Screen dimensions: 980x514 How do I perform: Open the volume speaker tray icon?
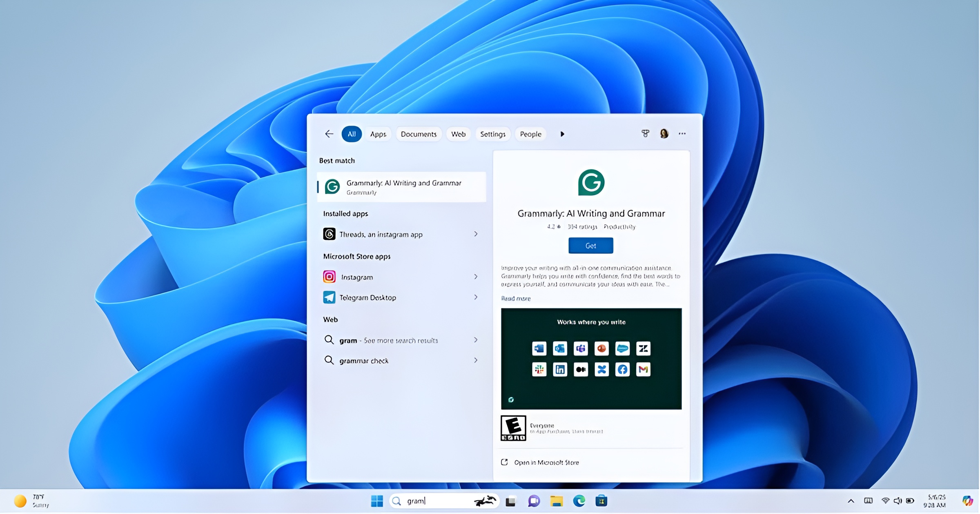[898, 501]
